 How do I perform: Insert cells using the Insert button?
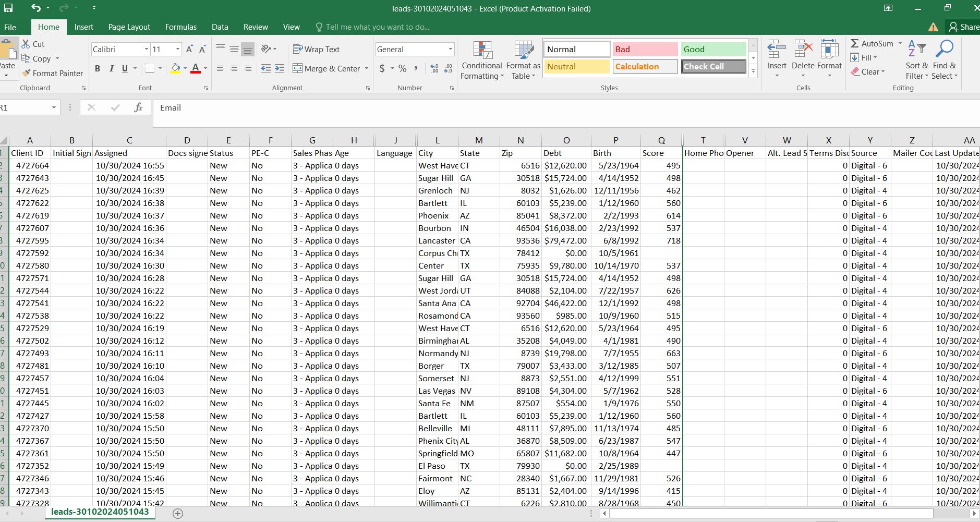pyautogui.click(x=777, y=59)
